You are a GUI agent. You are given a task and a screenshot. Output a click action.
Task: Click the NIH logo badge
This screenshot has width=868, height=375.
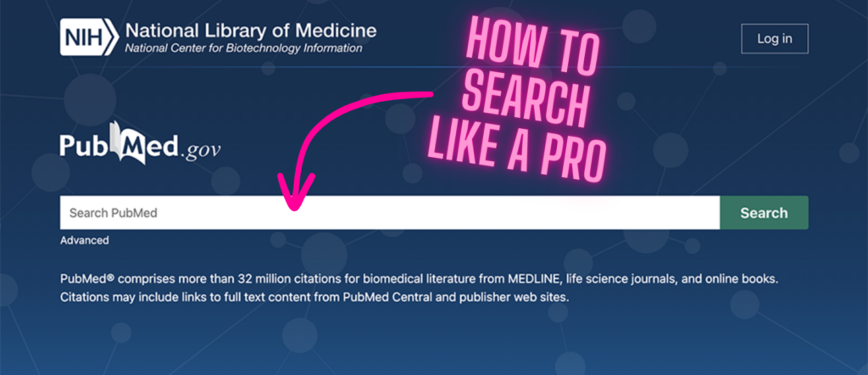89,37
